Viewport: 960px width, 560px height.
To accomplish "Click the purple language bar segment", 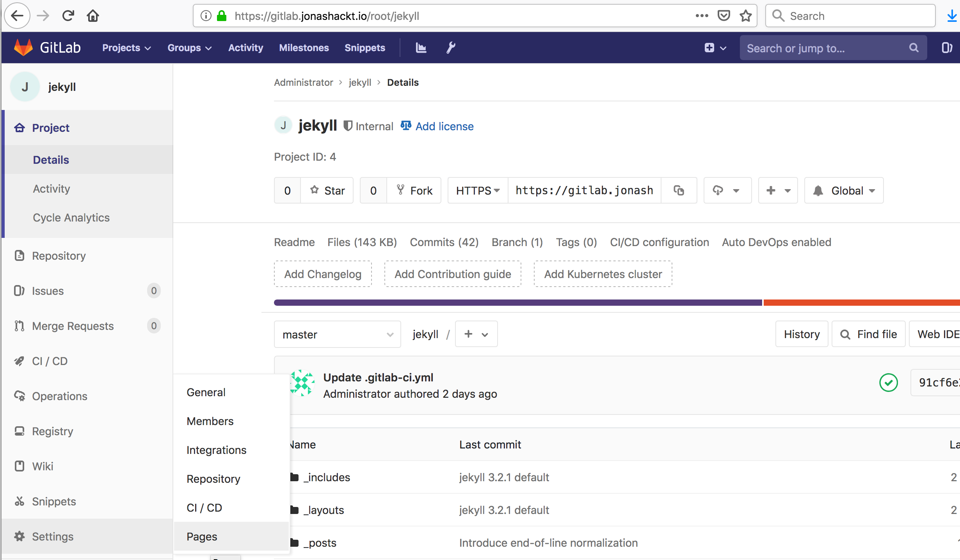I will [x=517, y=303].
